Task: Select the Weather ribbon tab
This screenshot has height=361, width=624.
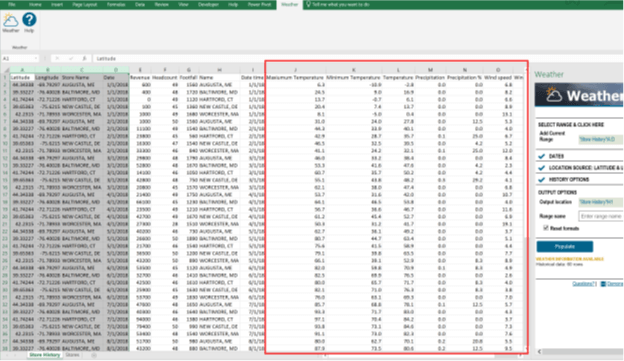Action: (289, 4)
